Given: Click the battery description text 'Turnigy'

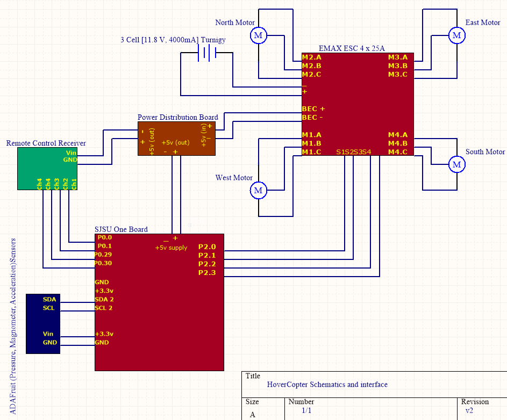Looking at the screenshot, I should 213,40.
